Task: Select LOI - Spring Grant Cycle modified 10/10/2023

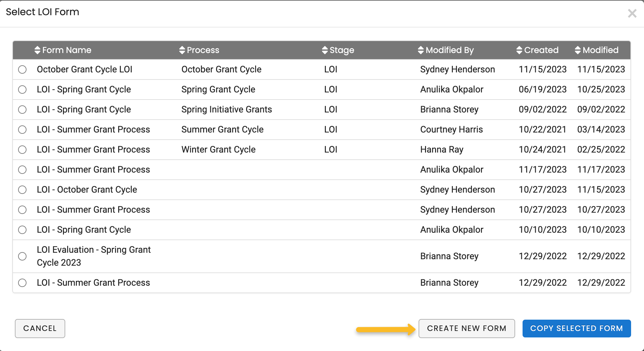Action: tap(22, 230)
